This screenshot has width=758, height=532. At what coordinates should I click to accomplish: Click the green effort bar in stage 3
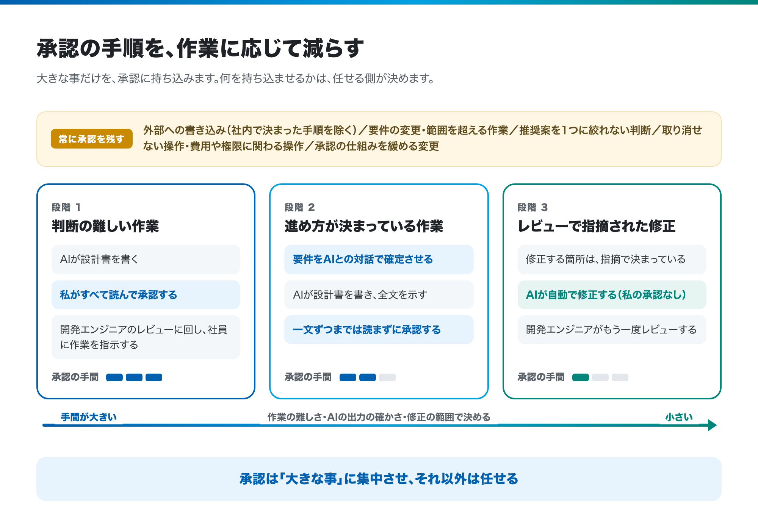click(581, 377)
